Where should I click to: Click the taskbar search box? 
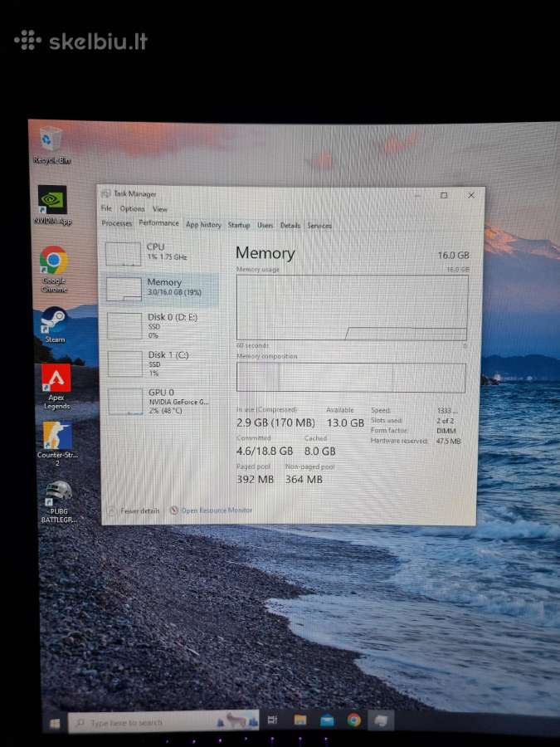pos(163,722)
